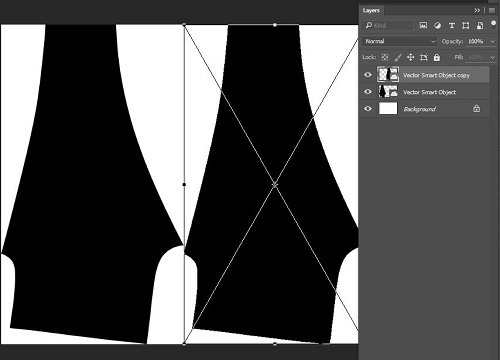The image size is (500, 360).
Task: Click left-middle transform handle
Action: 184,184
